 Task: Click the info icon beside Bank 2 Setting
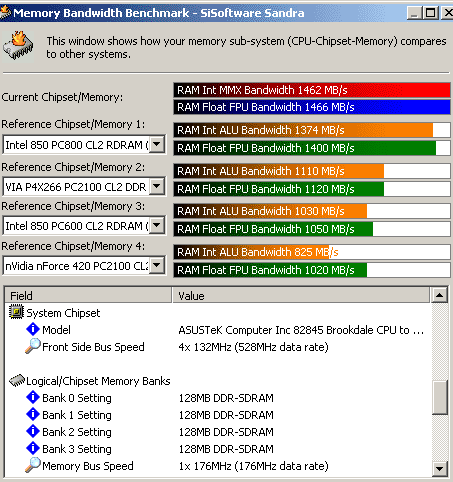click(x=33, y=431)
